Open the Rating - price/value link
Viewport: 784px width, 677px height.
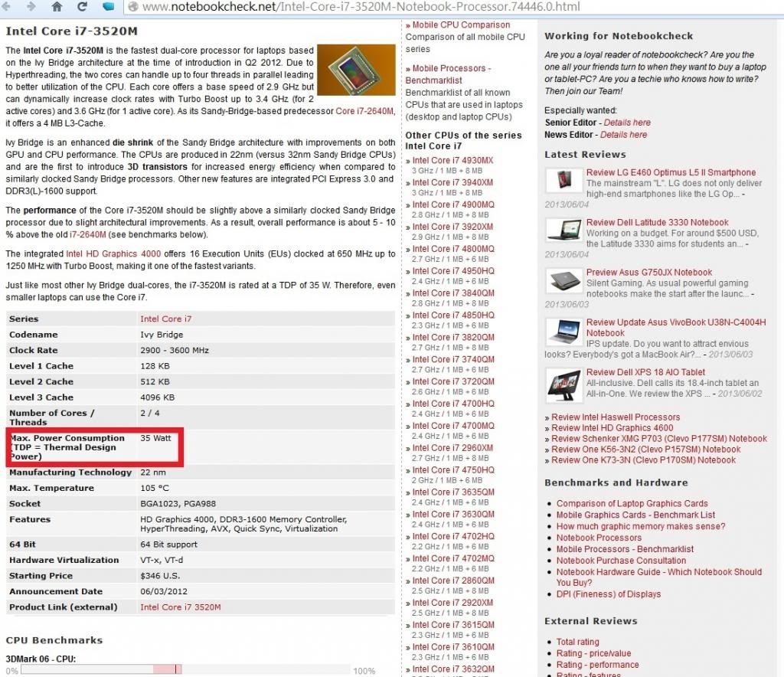click(593, 653)
